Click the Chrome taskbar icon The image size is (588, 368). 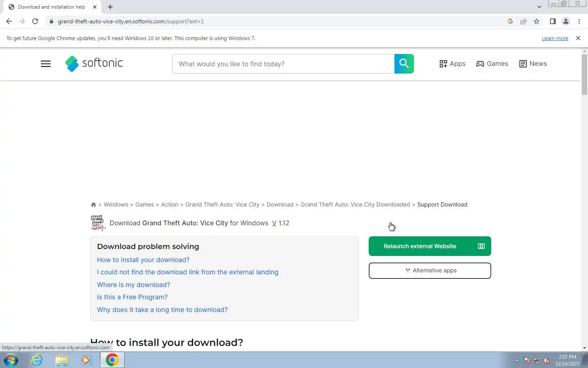click(112, 360)
